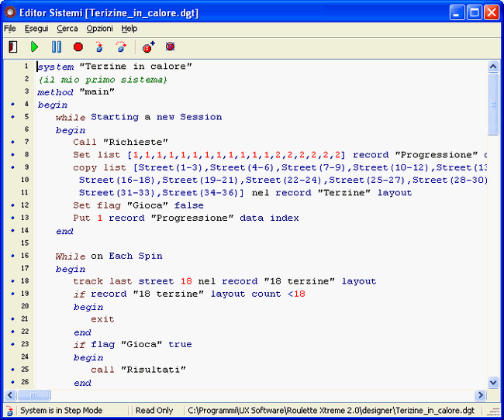The image size is (504, 420).
Task: Clear breakpoints with the crossed-out icon
Action: click(x=170, y=47)
